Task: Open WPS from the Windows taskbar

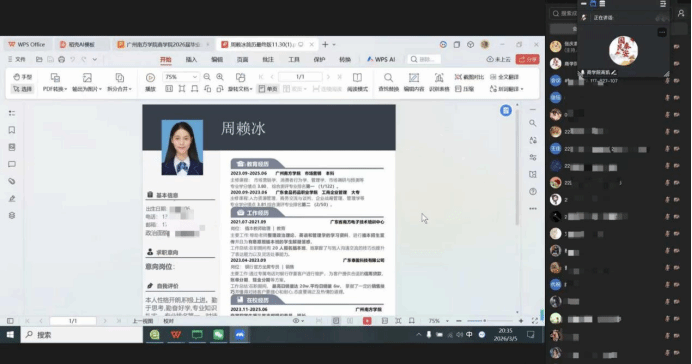Action: click(176, 335)
